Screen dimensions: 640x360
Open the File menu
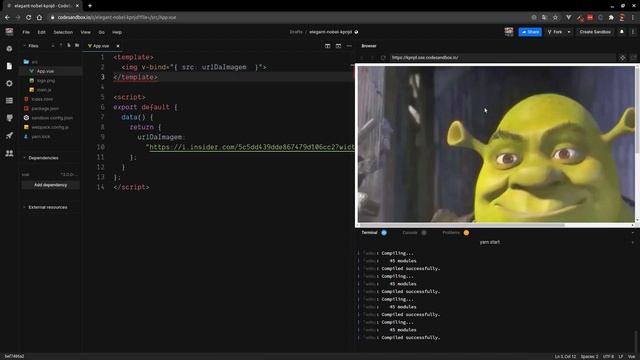coord(26,32)
